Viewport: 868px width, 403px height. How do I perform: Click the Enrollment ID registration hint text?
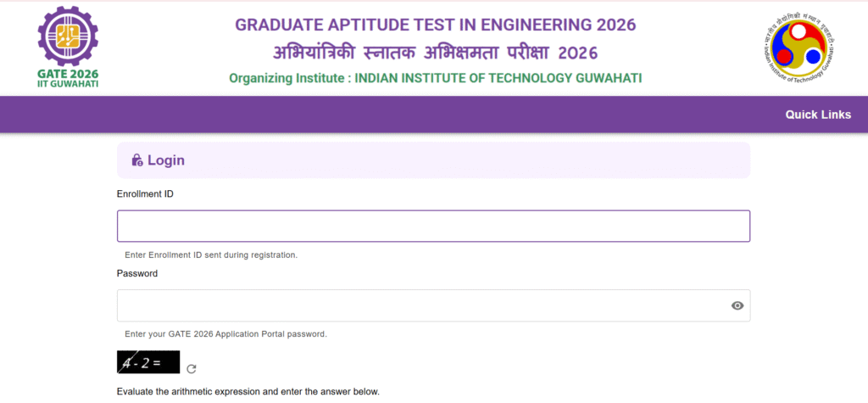point(211,255)
